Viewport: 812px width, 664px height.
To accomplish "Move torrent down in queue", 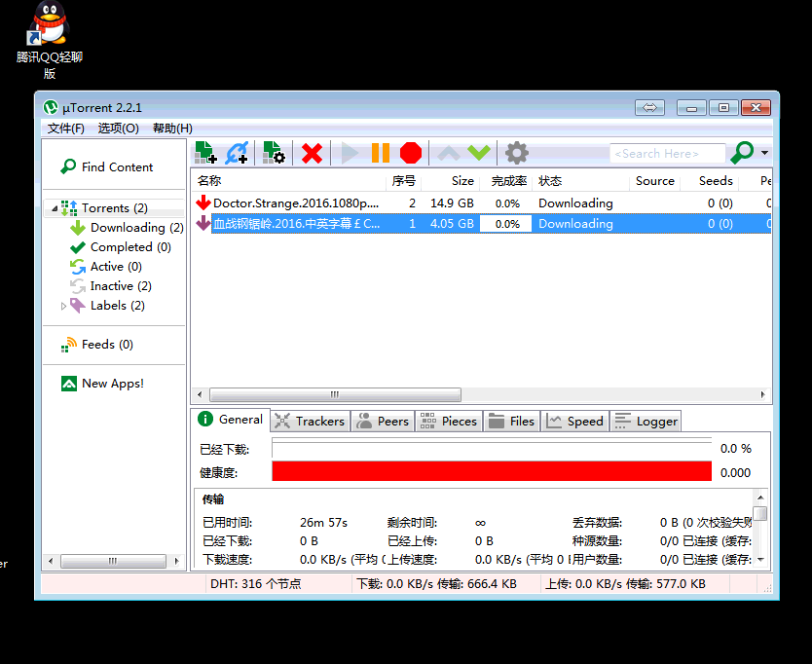I will (x=479, y=153).
